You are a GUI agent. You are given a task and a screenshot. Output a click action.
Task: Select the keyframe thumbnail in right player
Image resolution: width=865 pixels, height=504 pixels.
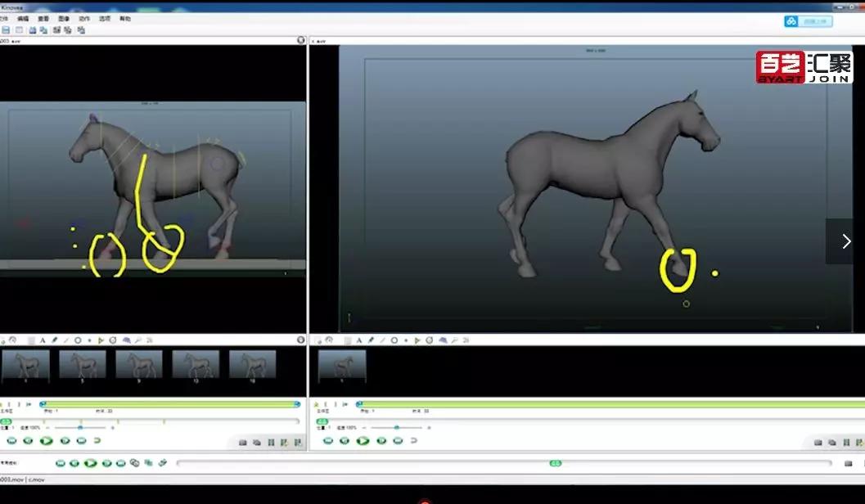pos(342,366)
